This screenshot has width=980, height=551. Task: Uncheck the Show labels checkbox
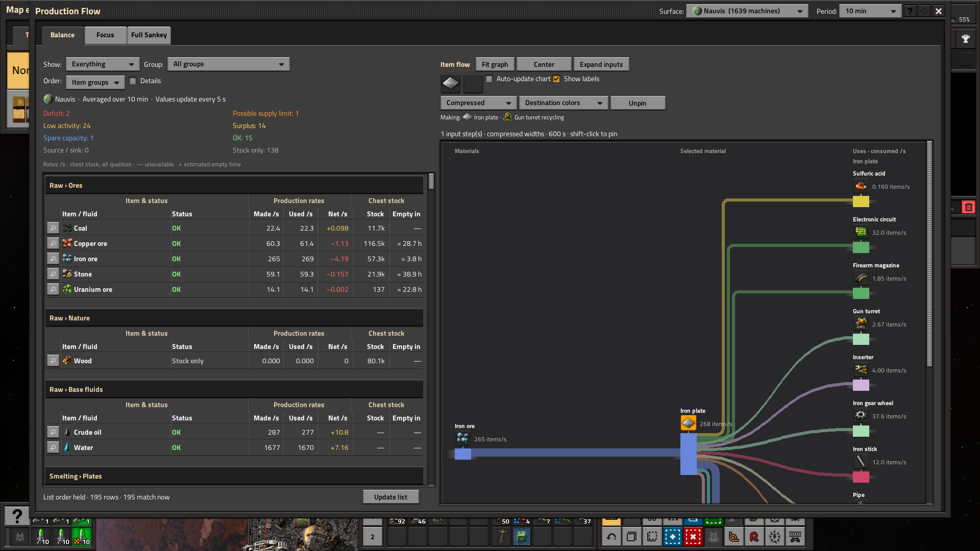click(557, 79)
